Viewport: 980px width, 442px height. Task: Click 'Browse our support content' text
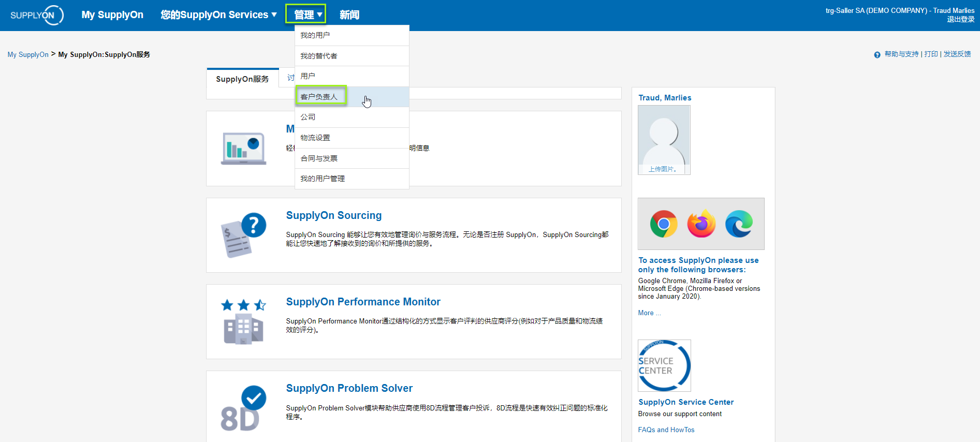[x=680, y=414]
